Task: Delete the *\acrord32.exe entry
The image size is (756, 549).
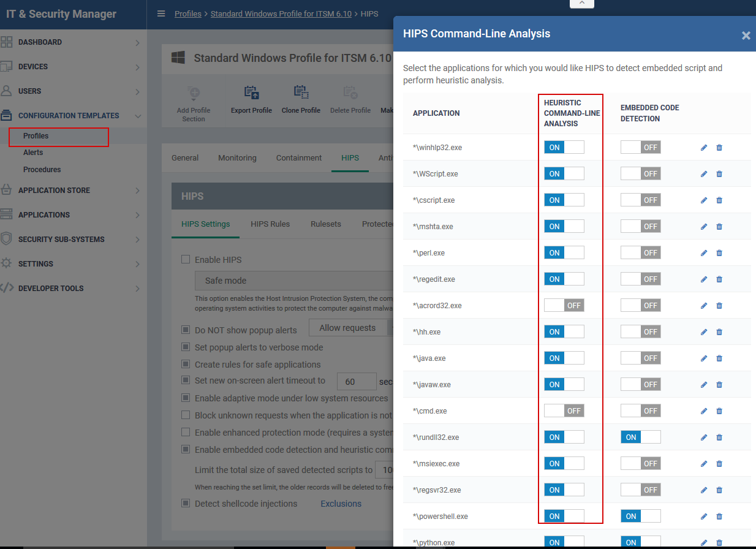Action: pyautogui.click(x=719, y=306)
